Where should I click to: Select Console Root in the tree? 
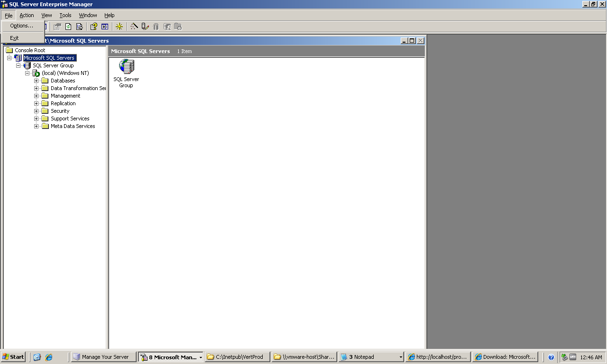(x=30, y=50)
